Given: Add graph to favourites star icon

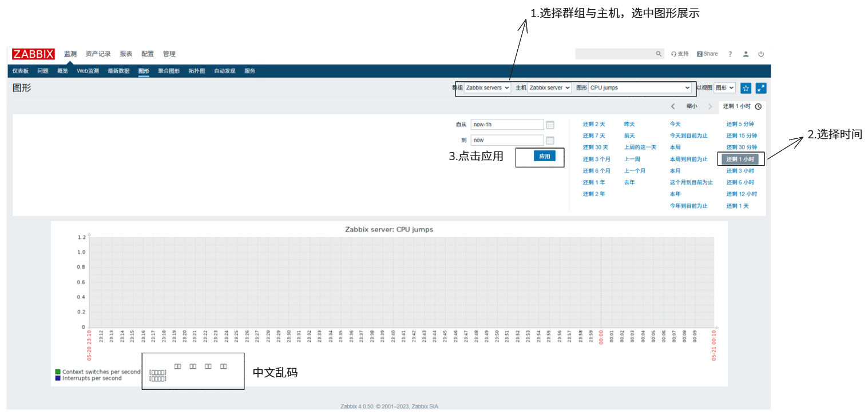Looking at the screenshot, I should click(x=746, y=88).
